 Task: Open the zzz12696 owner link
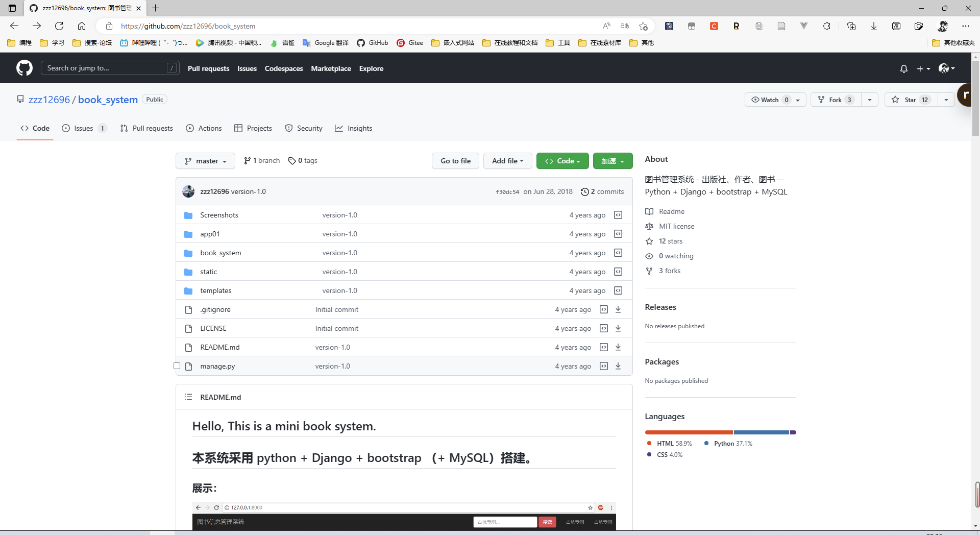49,100
